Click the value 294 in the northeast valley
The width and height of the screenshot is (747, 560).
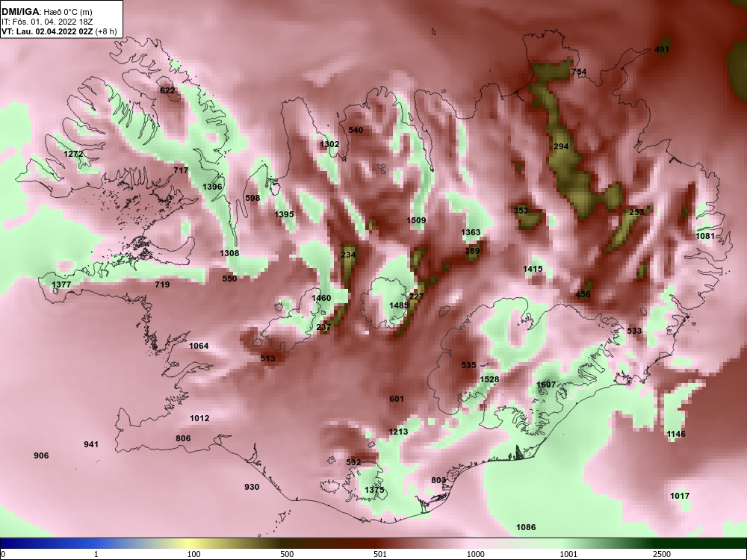tap(561, 146)
